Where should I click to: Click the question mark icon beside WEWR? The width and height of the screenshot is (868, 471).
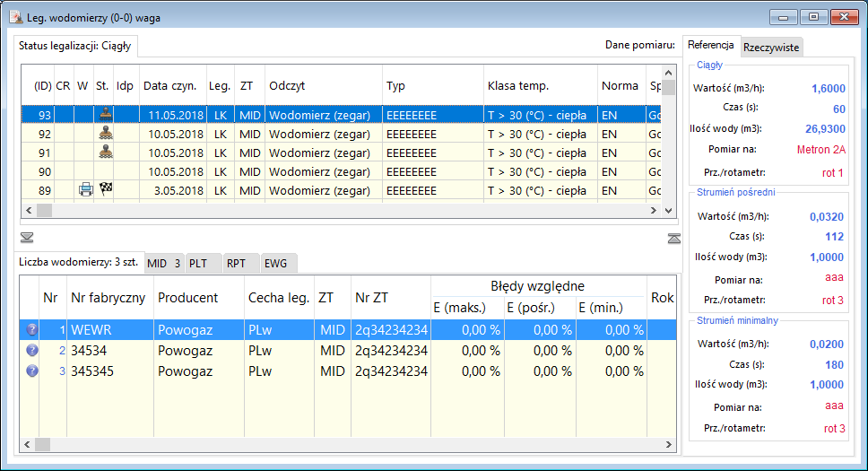(32, 330)
